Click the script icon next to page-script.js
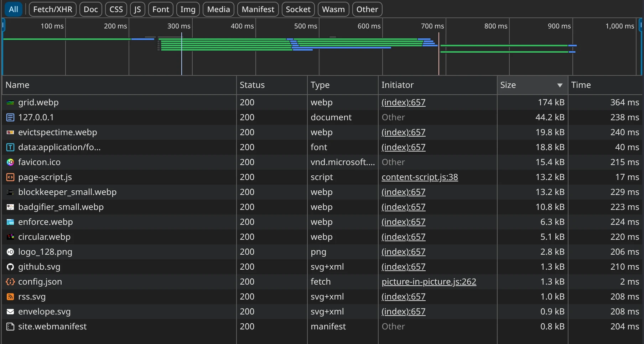The width and height of the screenshot is (644, 344). 10,177
